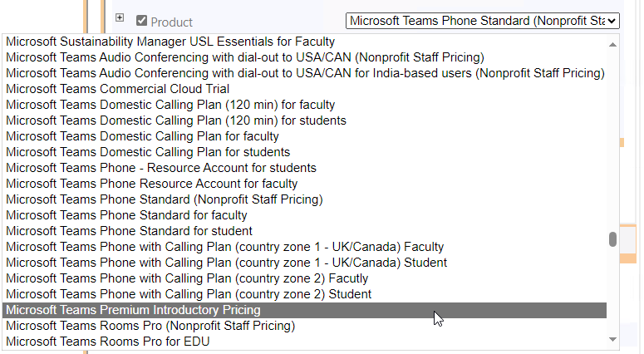644x354 pixels.
Task: Select Domestic Calling Plan (120 min) for faculty
Action: click(304, 105)
